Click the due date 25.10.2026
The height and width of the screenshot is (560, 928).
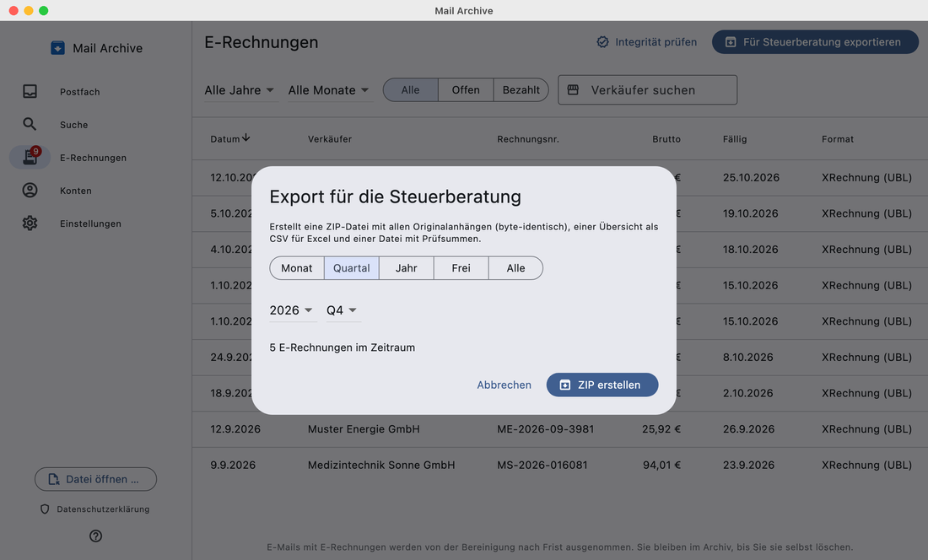(x=751, y=177)
